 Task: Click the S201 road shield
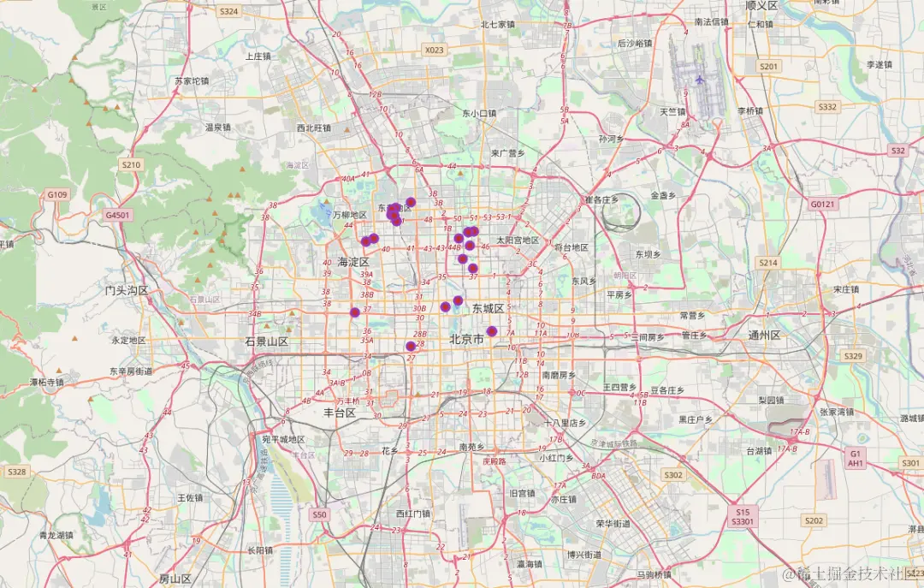pyautogui.click(x=769, y=67)
